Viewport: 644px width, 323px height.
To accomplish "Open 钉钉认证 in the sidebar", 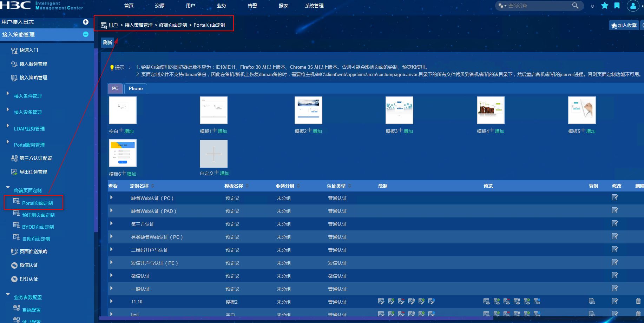I will pos(29,279).
